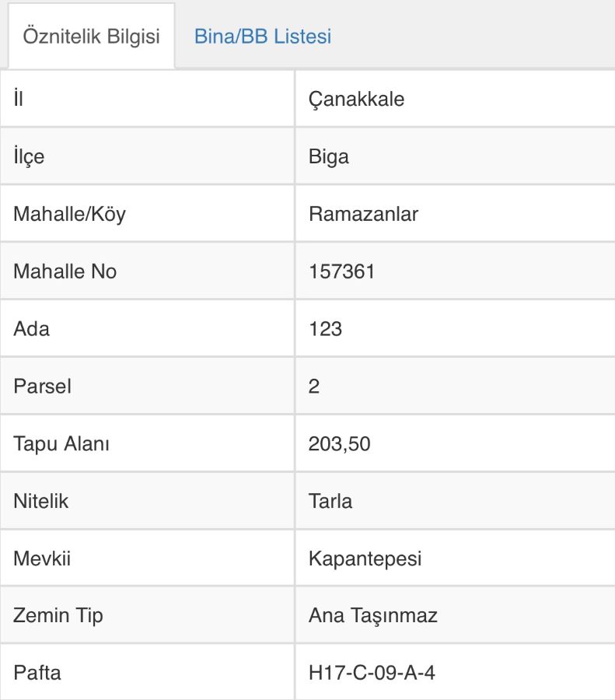The image size is (615, 700).
Task: Click the Biga district value
Action: coord(328,156)
